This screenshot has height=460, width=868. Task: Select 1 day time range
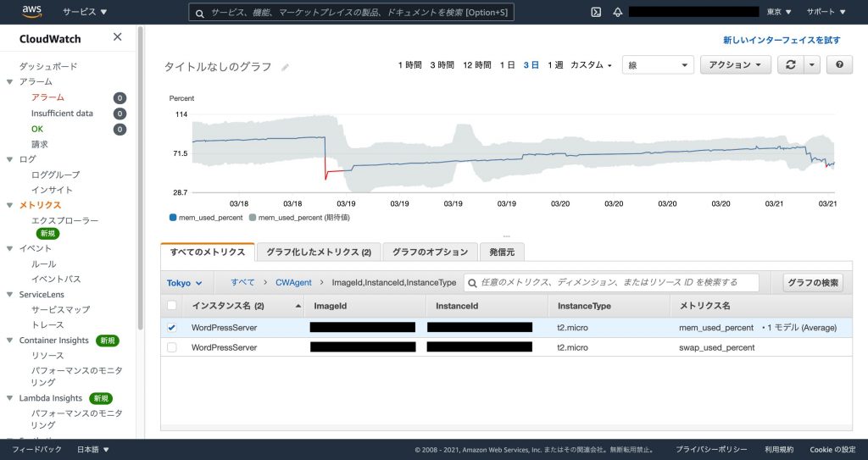point(507,64)
